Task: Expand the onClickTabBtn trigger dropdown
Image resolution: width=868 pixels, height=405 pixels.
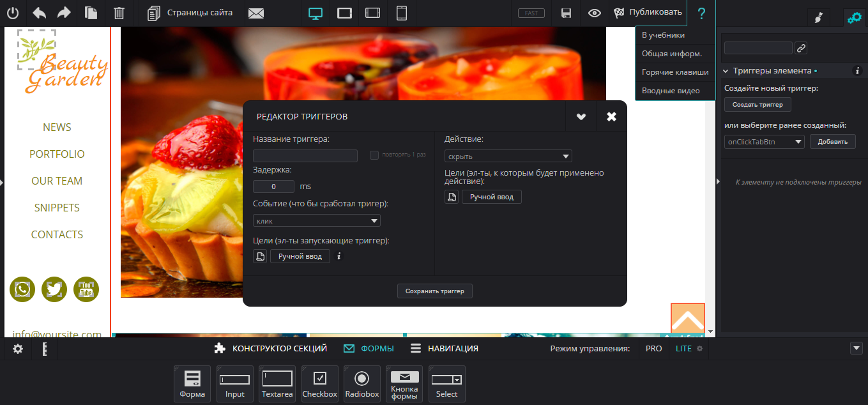Action: click(764, 142)
